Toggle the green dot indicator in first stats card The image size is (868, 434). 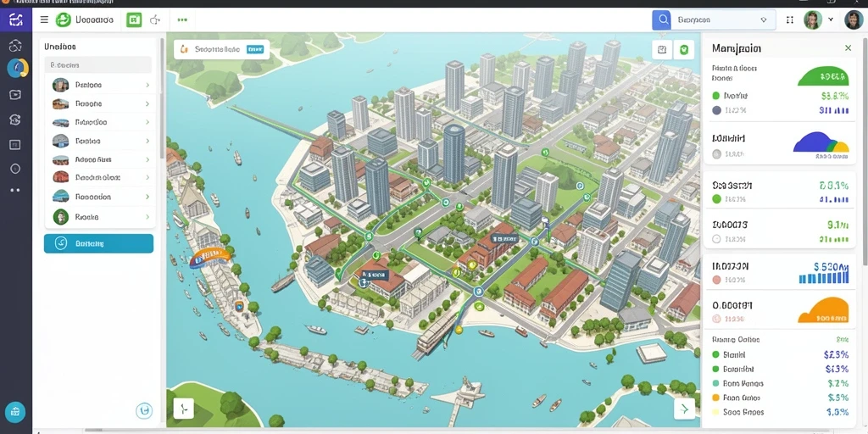click(x=716, y=95)
